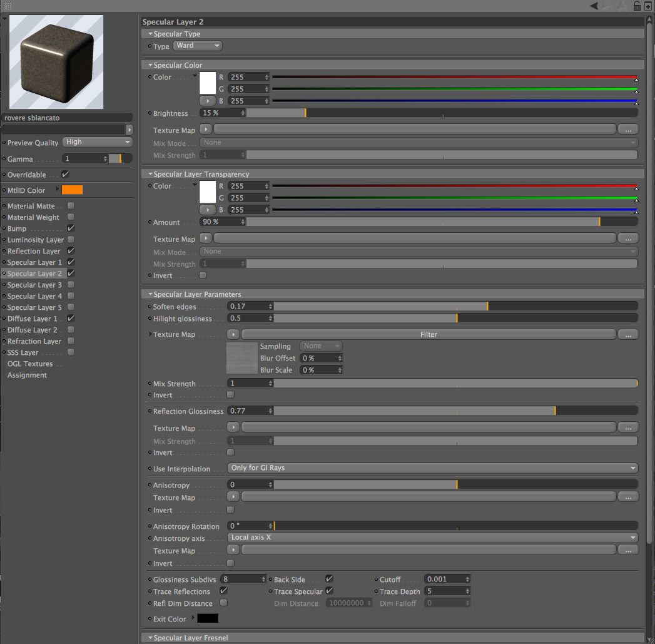Screen dimensions: 655x644
Task: Collapse the Specular Layer Parameters section
Action: click(194, 294)
